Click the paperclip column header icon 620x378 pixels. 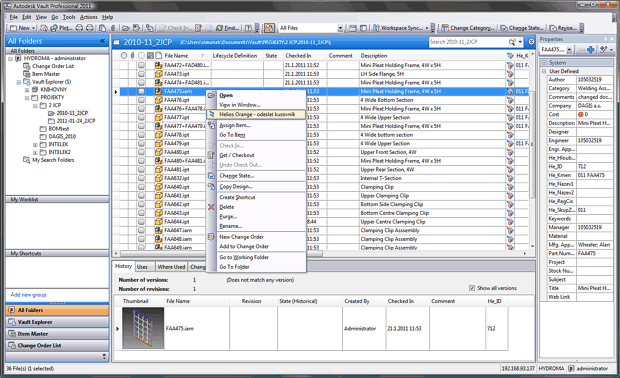click(x=132, y=56)
